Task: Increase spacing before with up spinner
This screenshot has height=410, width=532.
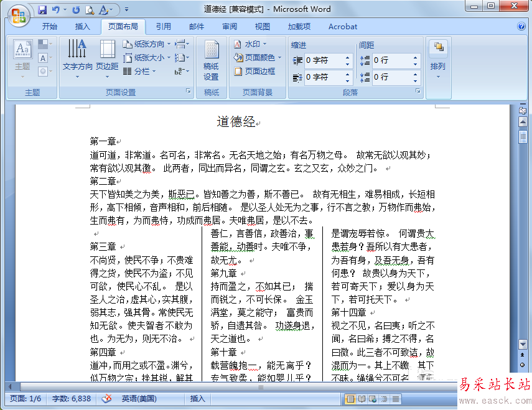Action: 415,58
